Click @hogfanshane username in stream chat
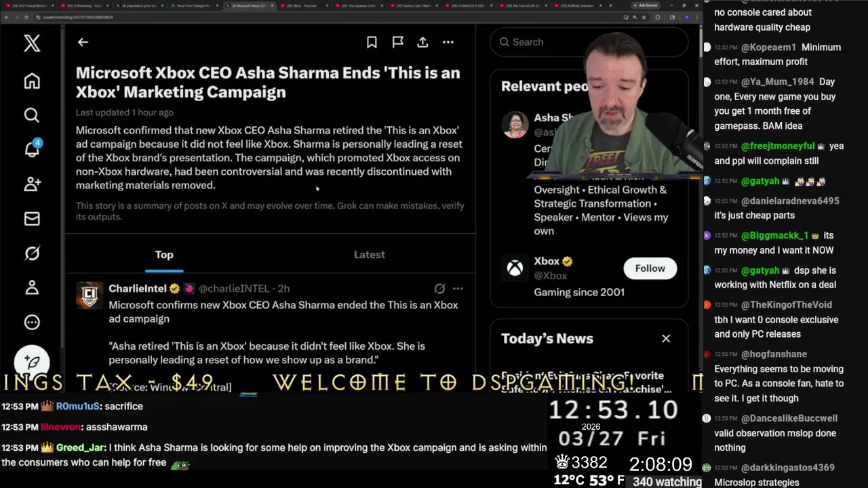The height and width of the screenshot is (488, 868). (x=774, y=354)
